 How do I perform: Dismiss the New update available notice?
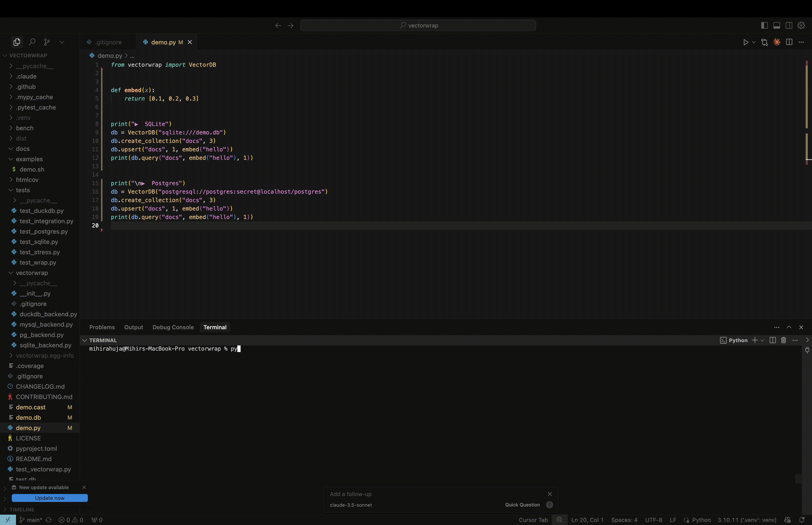84,487
